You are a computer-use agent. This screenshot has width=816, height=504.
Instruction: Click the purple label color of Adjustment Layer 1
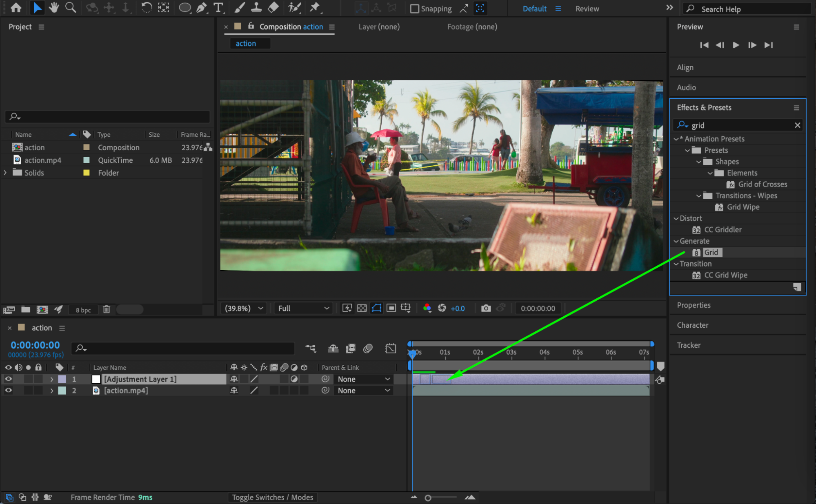pyautogui.click(x=62, y=379)
